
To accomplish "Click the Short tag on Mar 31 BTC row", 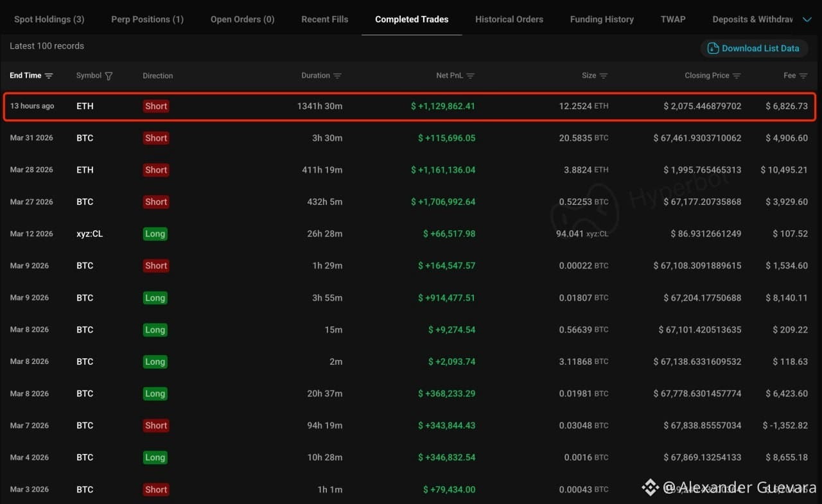I will point(156,138).
